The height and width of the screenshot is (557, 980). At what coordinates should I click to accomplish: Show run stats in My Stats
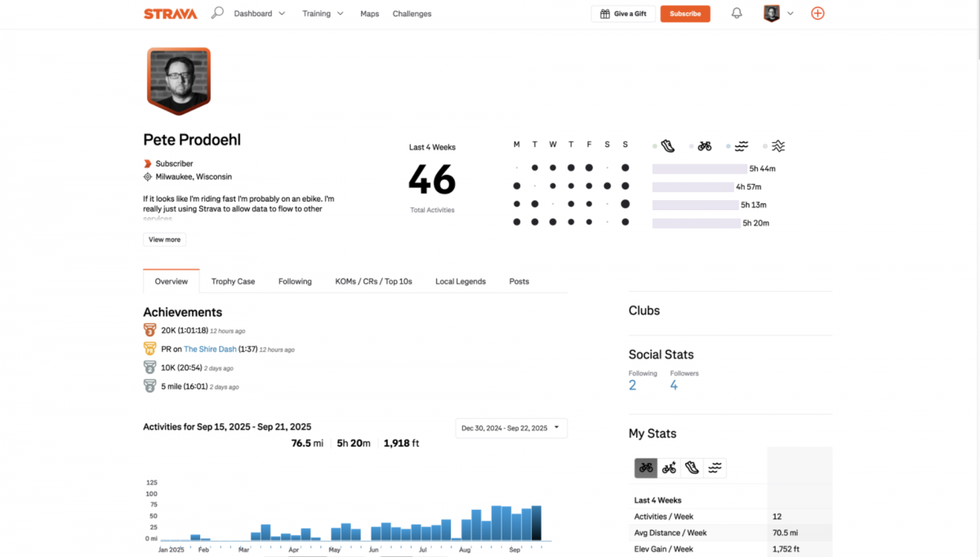692,468
